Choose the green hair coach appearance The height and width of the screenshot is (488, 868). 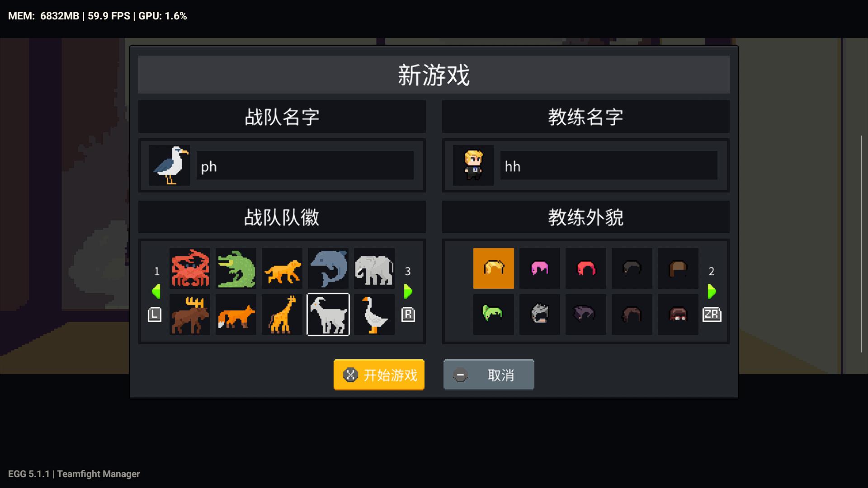[494, 314]
